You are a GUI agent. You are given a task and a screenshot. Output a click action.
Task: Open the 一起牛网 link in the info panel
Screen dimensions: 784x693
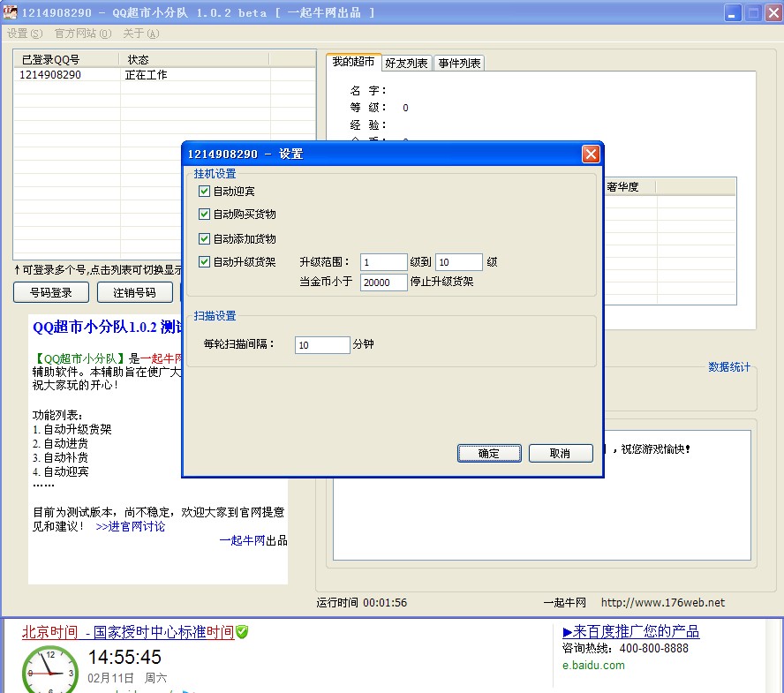(242, 540)
